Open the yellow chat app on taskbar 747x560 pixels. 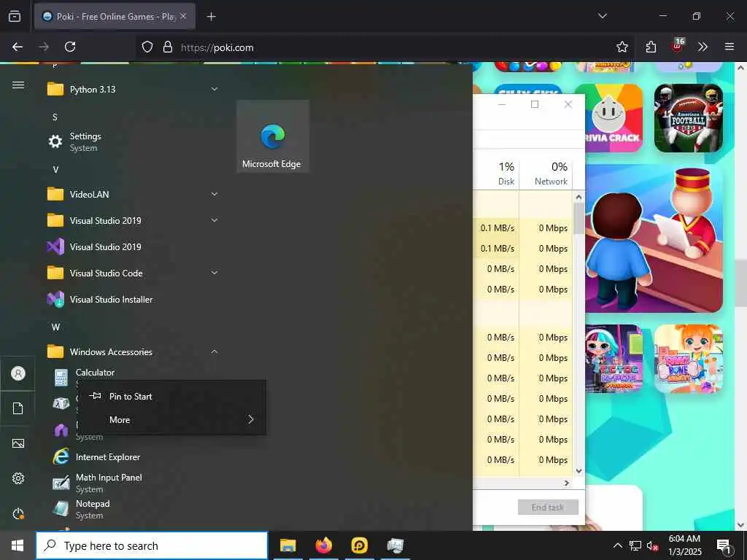coord(359,545)
